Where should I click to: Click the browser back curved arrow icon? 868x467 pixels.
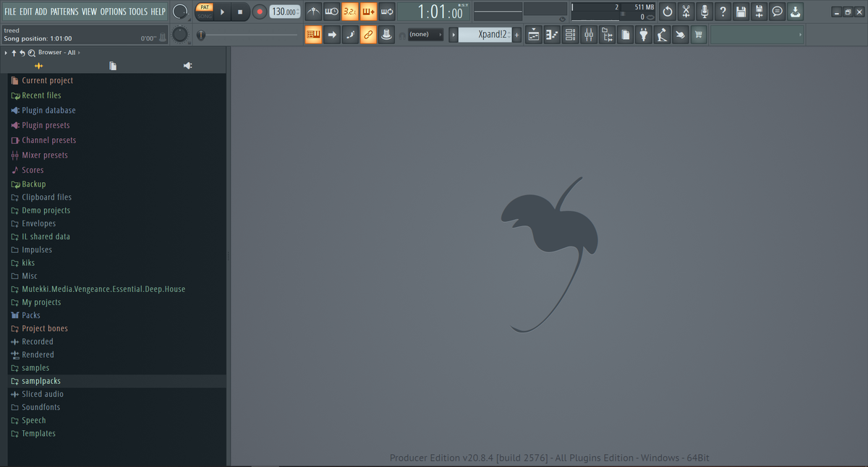tap(22, 53)
